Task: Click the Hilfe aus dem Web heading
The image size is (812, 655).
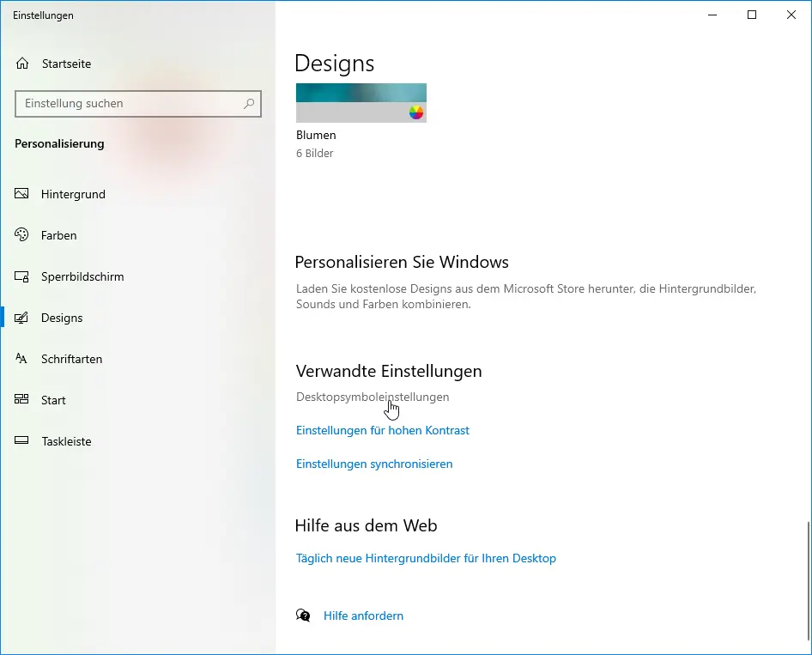Action: pyautogui.click(x=366, y=525)
